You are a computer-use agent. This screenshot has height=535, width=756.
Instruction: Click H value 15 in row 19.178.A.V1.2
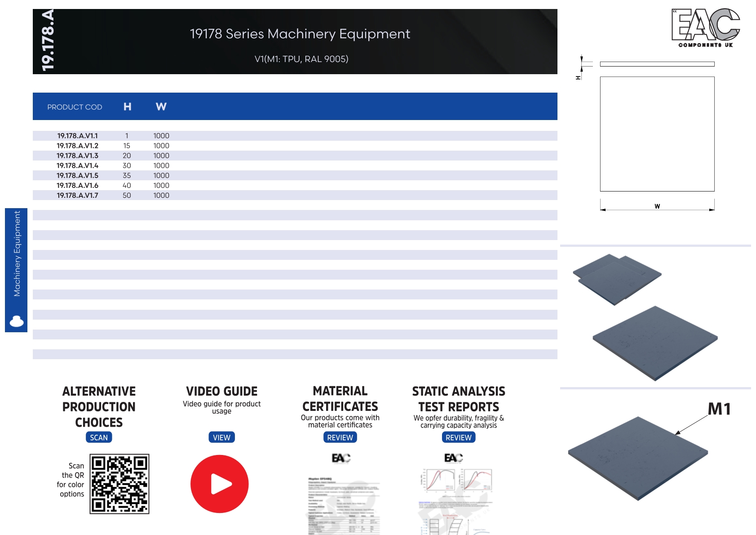(127, 146)
